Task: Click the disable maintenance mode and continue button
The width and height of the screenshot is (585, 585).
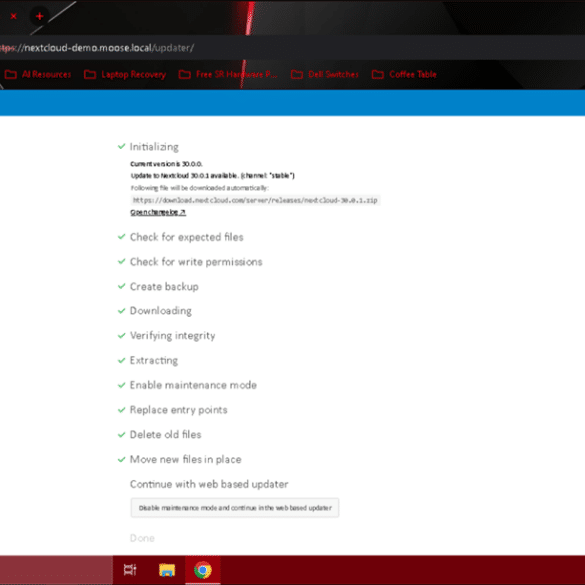Action: tap(235, 508)
